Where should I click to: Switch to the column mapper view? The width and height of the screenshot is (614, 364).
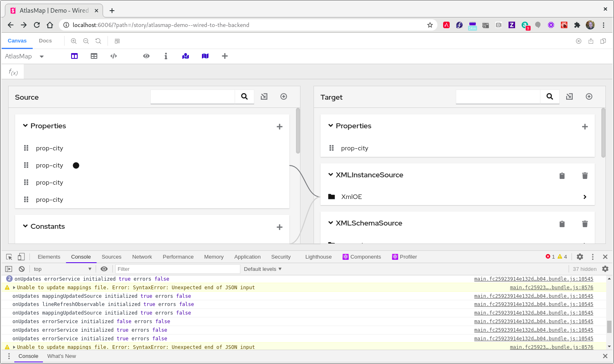pyautogui.click(x=74, y=56)
